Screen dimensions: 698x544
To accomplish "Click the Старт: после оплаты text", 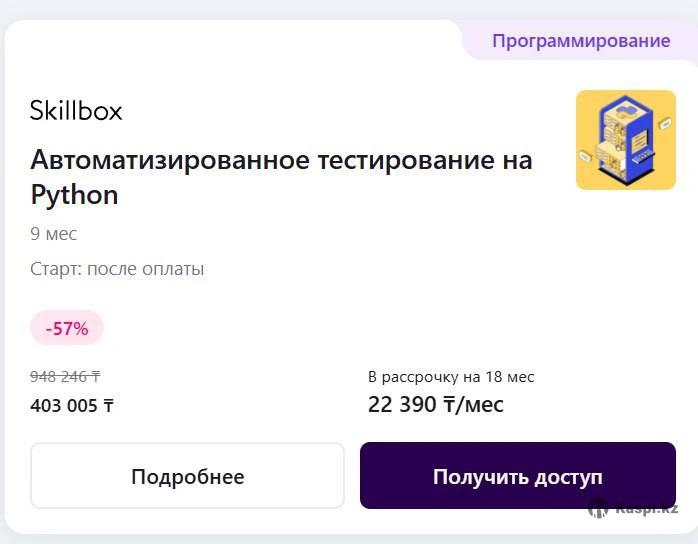I will pyautogui.click(x=117, y=269).
